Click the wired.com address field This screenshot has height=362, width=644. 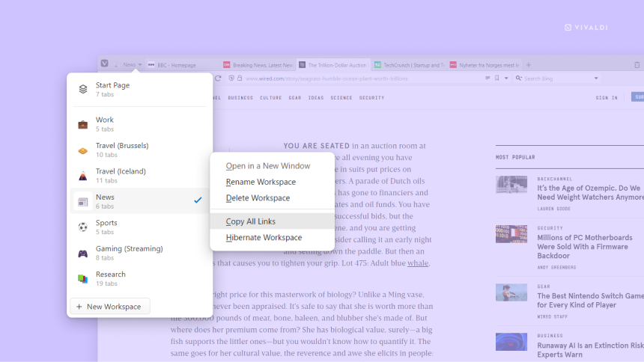point(326,79)
